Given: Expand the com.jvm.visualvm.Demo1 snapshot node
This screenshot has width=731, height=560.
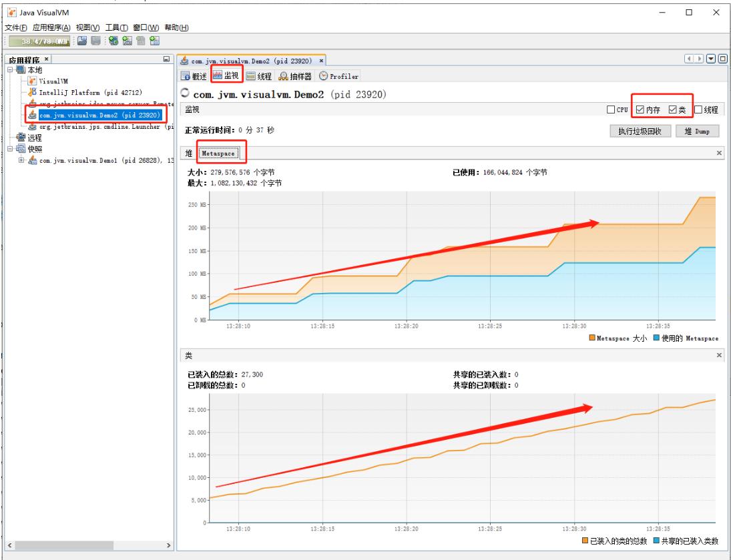Looking at the screenshot, I should coord(22,160).
